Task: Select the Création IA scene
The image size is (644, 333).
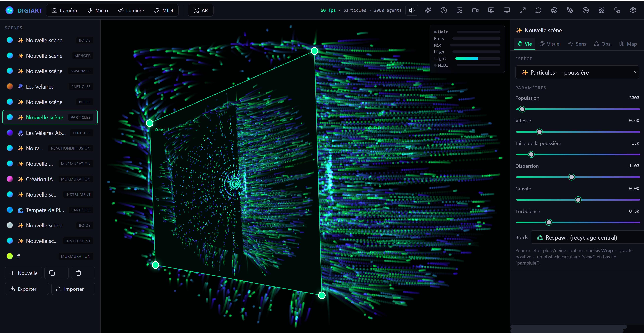Action: (50, 179)
